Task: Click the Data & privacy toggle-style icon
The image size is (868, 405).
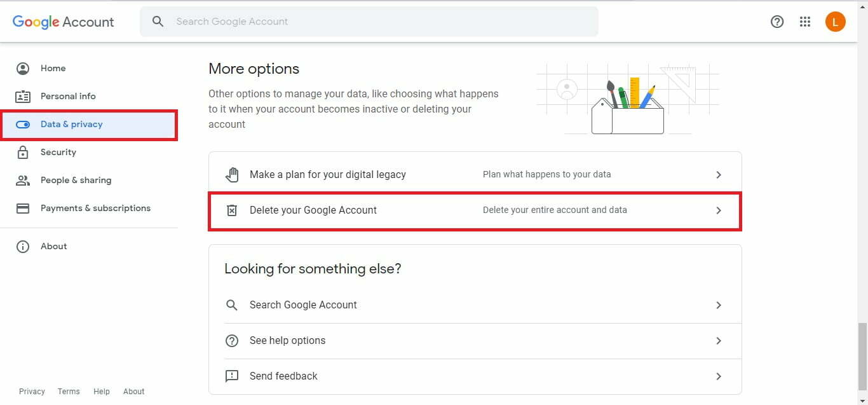Action: [23, 125]
